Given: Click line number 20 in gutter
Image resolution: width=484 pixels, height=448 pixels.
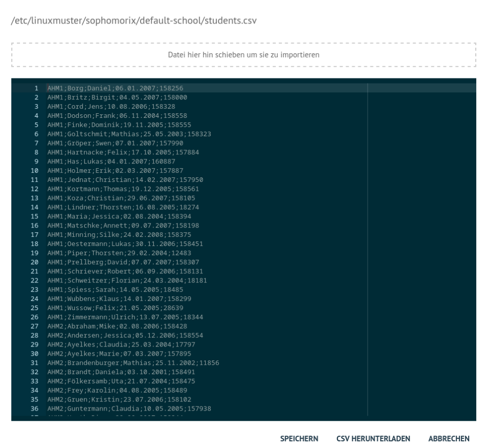Looking at the screenshot, I should [34, 262].
